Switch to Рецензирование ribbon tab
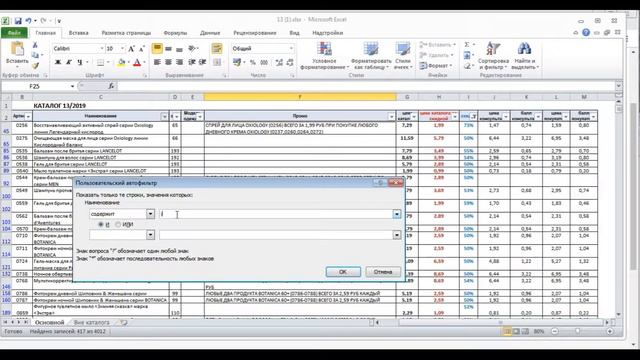The image size is (640, 360). coord(255,33)
